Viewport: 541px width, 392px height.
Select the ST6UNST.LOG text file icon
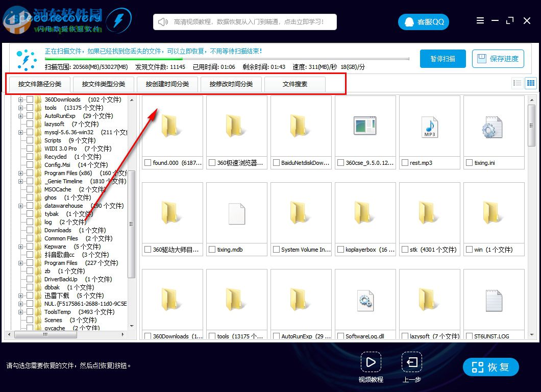point(494,301)
